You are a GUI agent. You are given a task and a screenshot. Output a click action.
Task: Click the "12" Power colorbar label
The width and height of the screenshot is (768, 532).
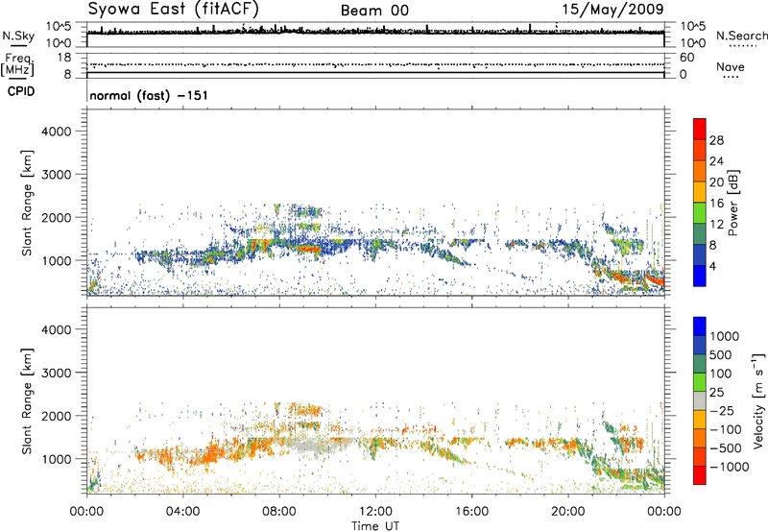(716, 224)
